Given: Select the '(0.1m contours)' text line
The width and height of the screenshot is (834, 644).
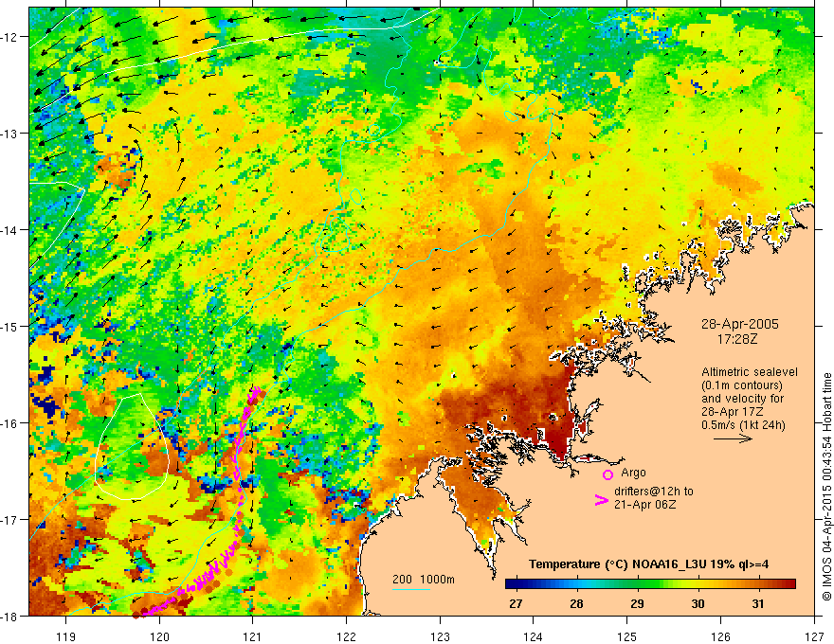Looking at the screenshot, I should (742, 385).
